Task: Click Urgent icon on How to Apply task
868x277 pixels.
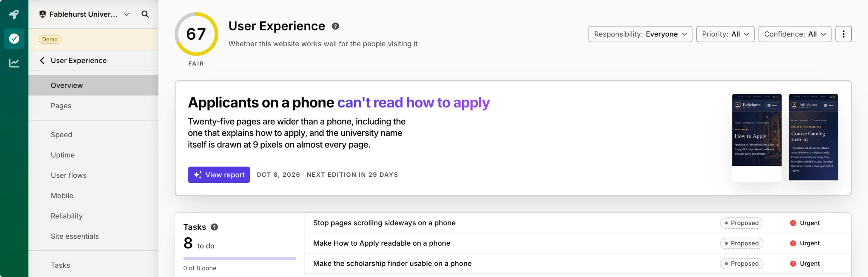Action: click(x=793, y=243)
